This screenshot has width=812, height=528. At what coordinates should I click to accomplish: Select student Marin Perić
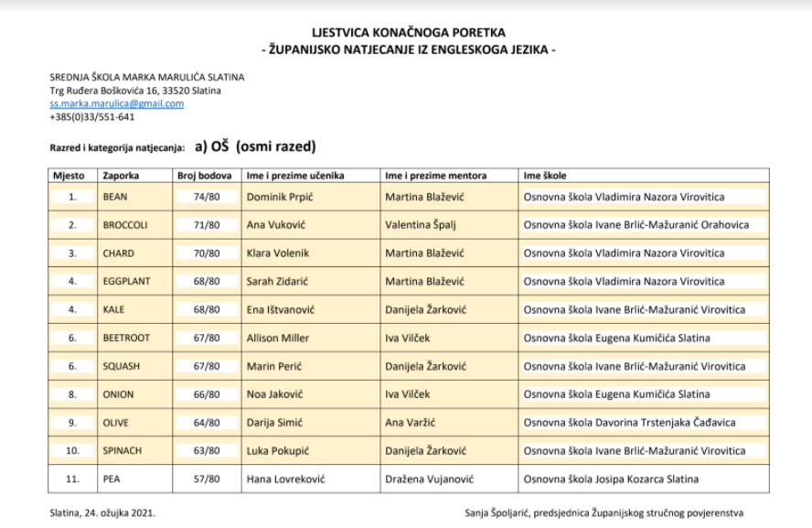point(274,366)
